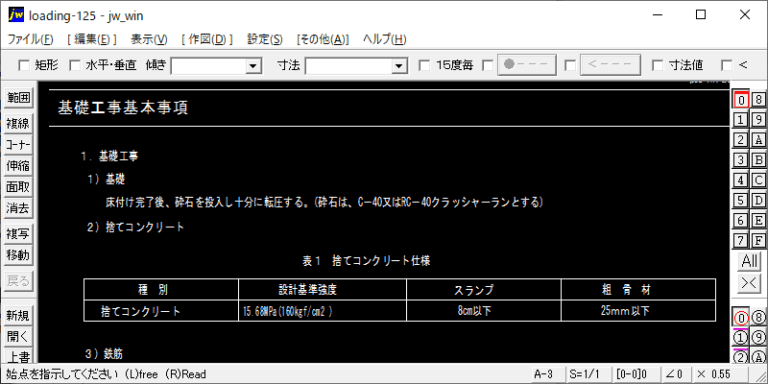Select layer D square icon

[759, 200]
